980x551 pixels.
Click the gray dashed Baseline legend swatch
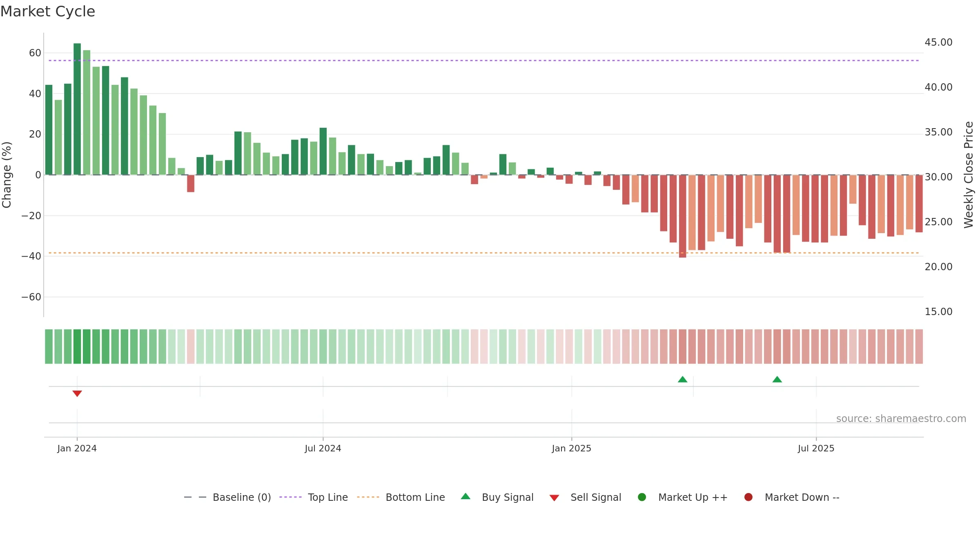195,497
